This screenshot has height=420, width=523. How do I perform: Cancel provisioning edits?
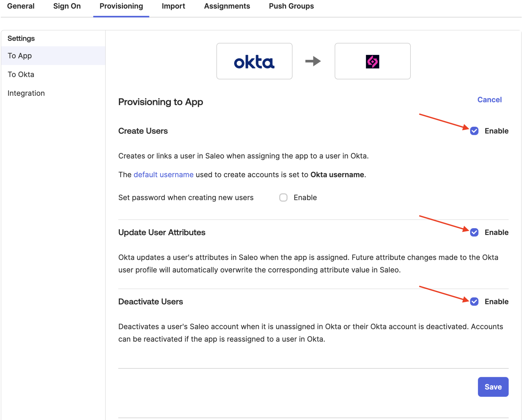489,100
